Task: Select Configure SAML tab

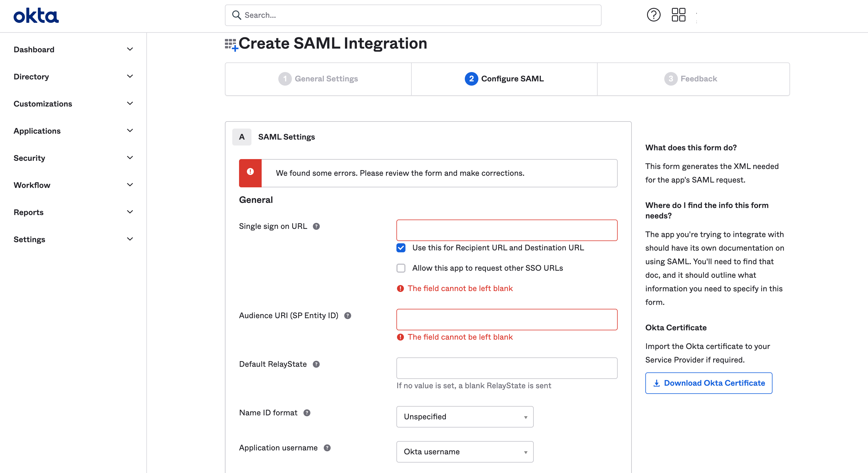Action: tap(505, 79)
